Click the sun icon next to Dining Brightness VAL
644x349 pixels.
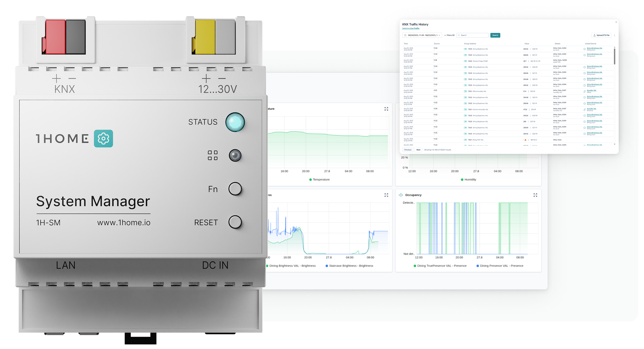tap(584, 49)
